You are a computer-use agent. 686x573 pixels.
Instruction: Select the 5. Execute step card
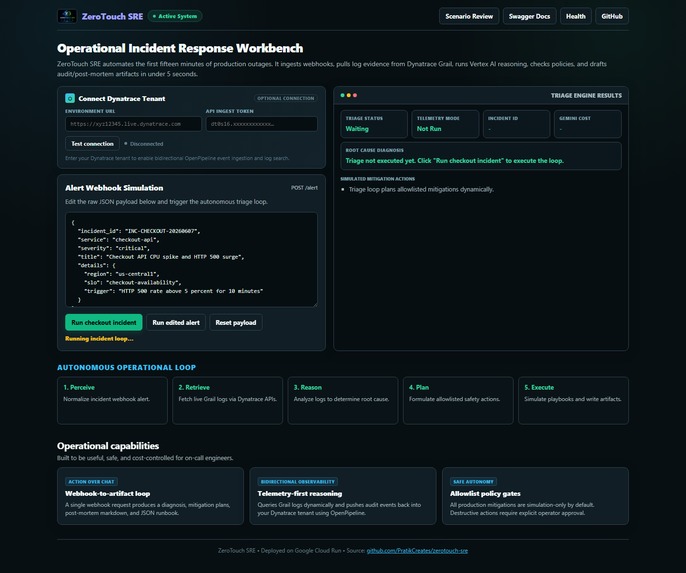tap(574, 400)
